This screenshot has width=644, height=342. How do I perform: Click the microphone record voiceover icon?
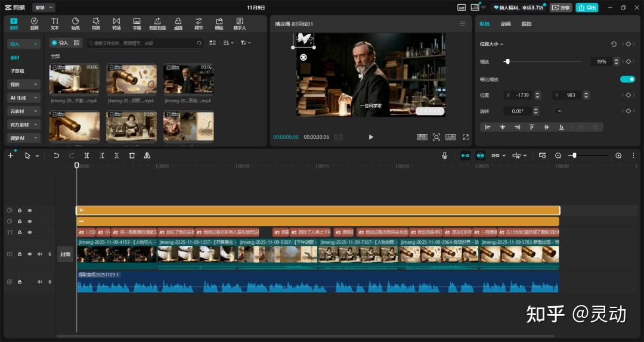[445, 156]
